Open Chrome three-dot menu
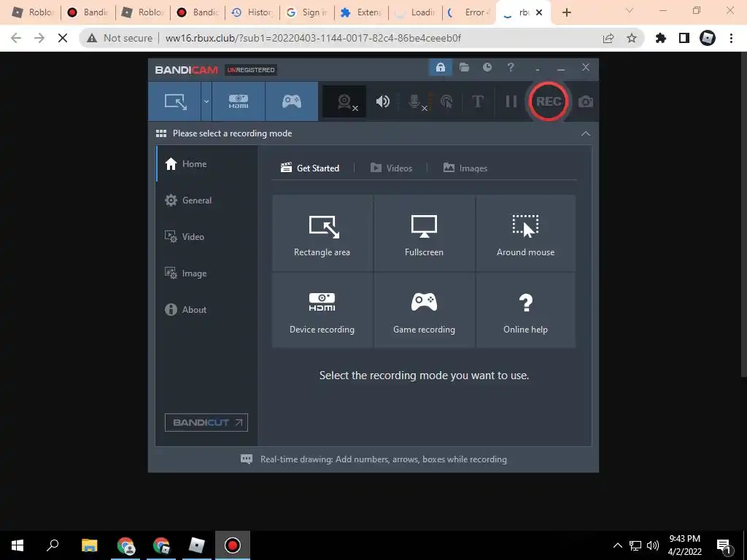747x560 pixels. click(x=731, y=38)
